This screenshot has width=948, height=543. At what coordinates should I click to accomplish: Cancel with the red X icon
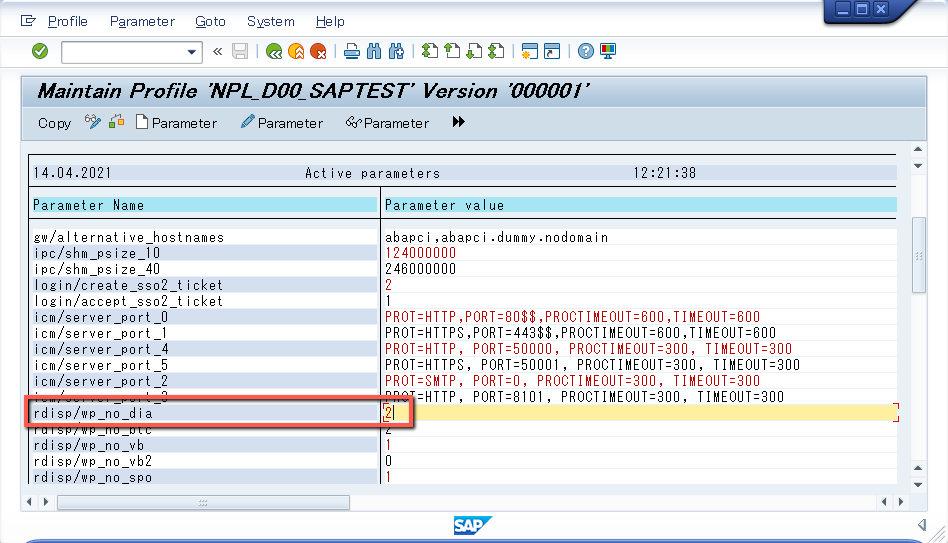[318, 51]
